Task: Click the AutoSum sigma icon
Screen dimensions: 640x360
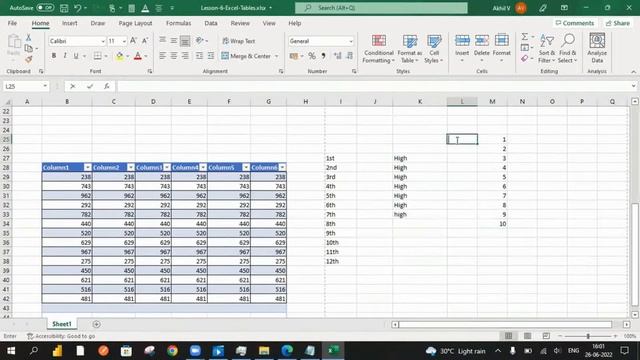Action: (x=525, y=37)
